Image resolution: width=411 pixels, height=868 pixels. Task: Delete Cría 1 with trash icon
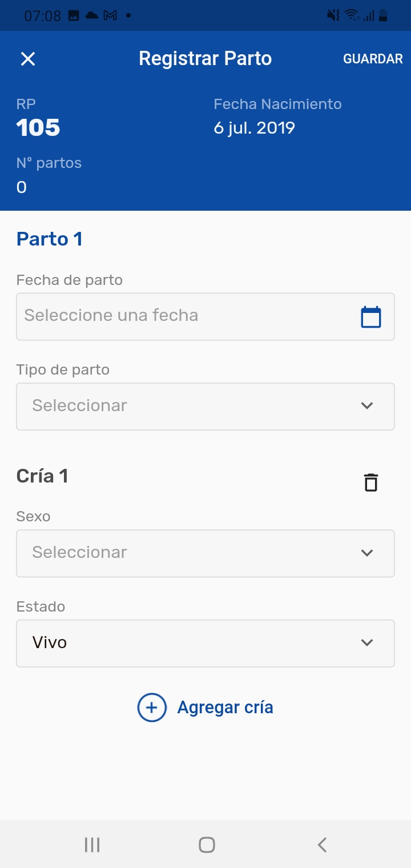371,483
